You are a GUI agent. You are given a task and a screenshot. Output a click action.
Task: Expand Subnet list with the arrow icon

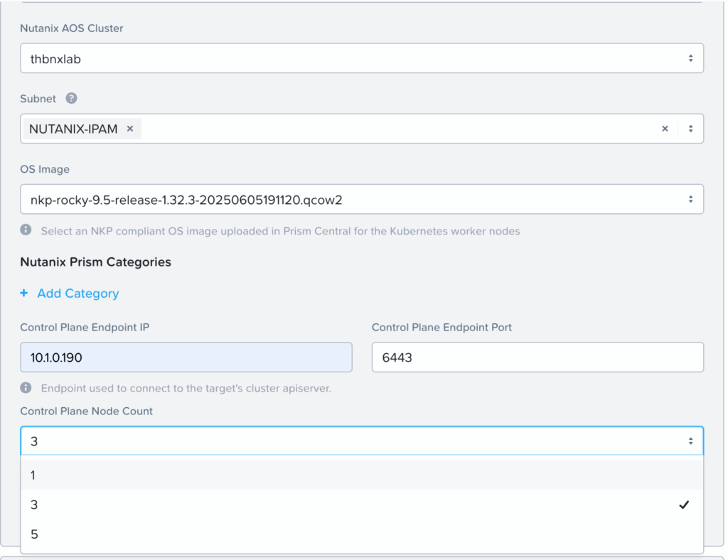[691, 129]
